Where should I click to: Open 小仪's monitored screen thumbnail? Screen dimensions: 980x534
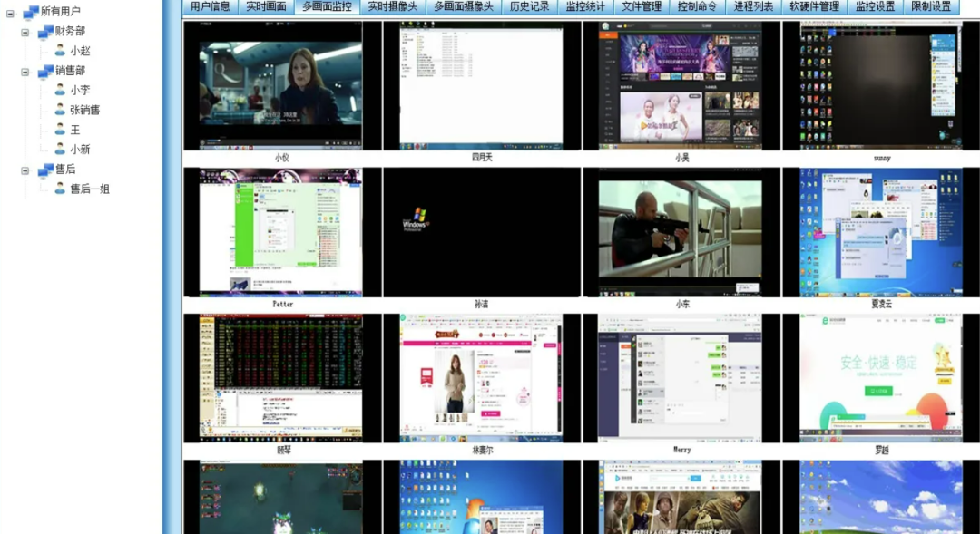282,85
